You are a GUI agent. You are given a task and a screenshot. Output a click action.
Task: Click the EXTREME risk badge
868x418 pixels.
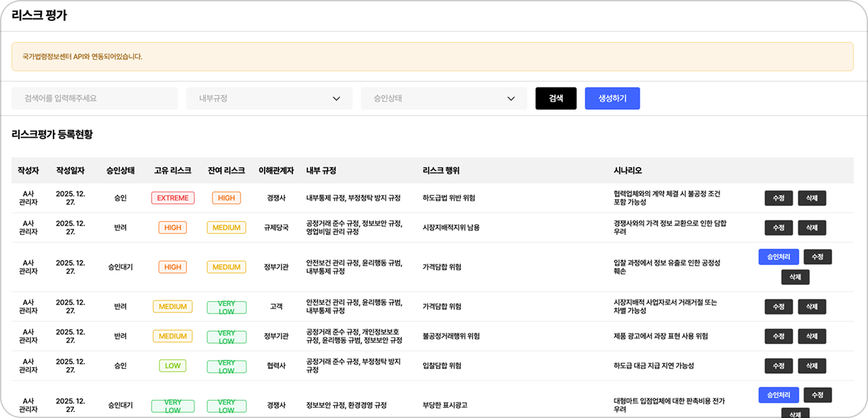(173, 198)
